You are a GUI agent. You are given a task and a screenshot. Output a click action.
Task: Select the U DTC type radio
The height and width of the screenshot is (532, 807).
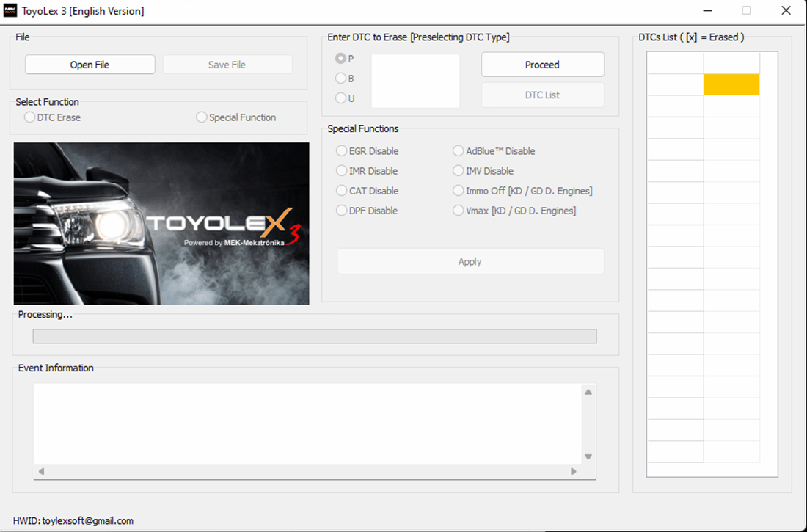click(x=341, y=98)
